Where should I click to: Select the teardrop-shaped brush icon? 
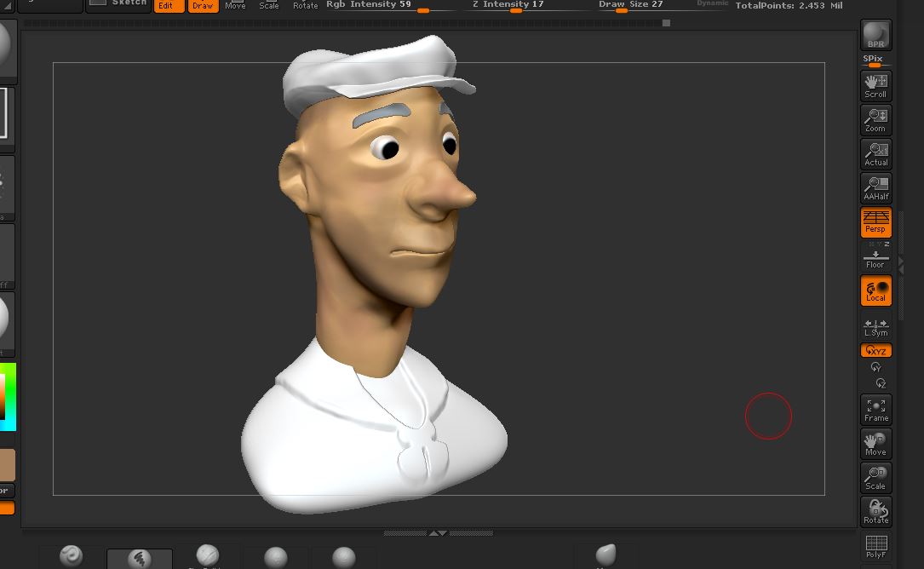pos(605,555)
